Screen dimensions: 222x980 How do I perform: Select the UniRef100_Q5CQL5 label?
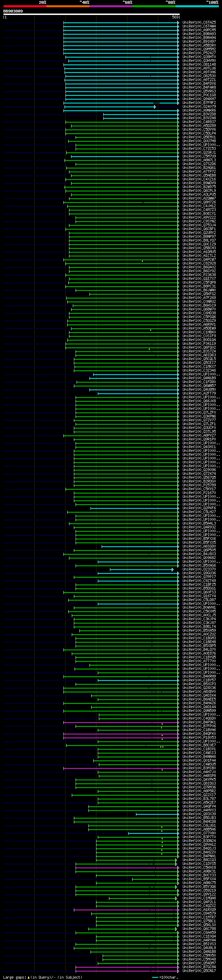[x=199, y=359]
